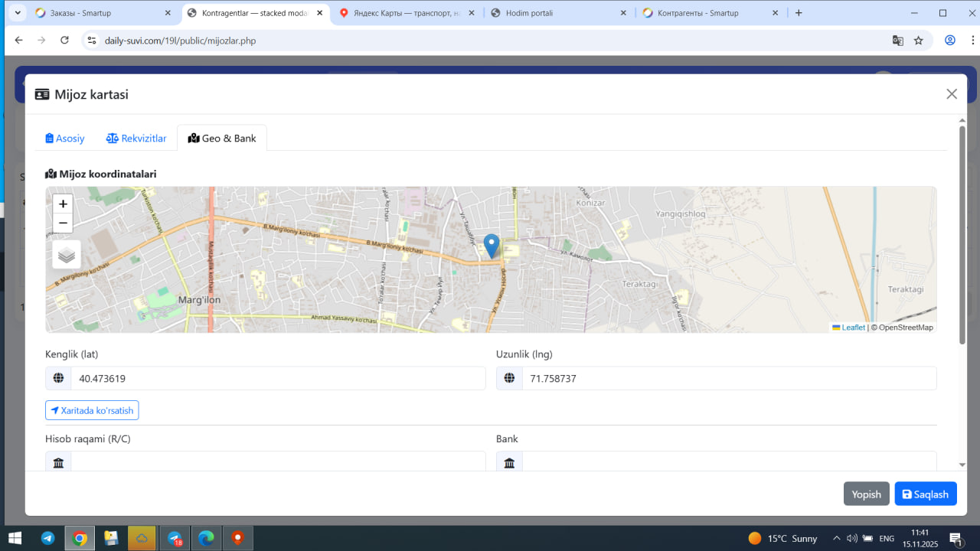Translate this page with Google Translate icon
Viewport: 980px width, 551px height.
coord(898,41)
